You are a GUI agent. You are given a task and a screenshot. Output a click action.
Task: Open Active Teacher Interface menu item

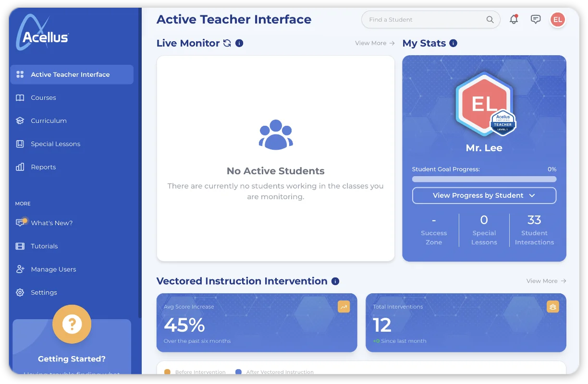[72, 74]
